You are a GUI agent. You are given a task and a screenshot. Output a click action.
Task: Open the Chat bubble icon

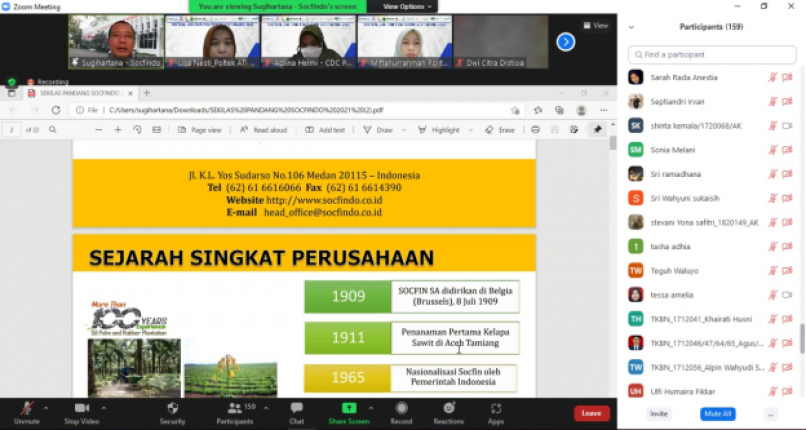297,408
